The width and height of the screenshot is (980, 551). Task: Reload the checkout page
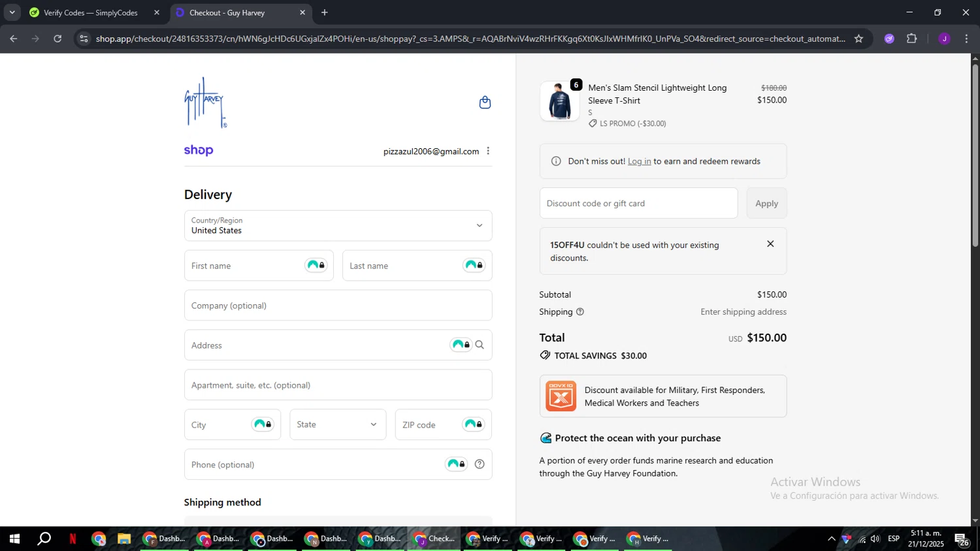tap(57, 39)
